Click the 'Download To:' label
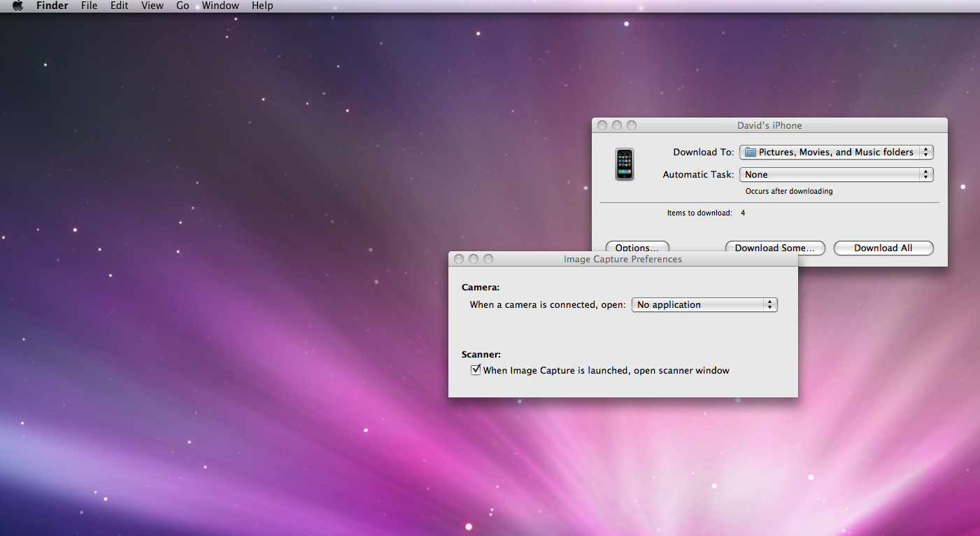The width and height of the screenshot is (980, 536). pyautogui.click(x=704, y=152)
